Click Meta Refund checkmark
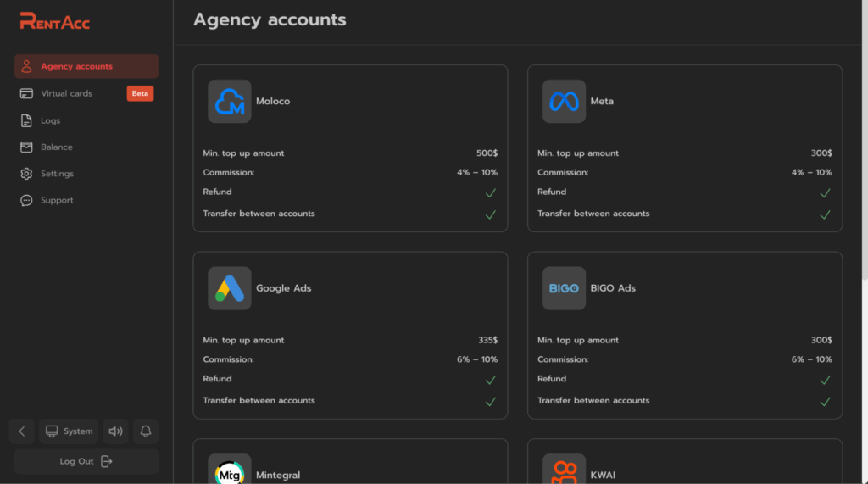Screen dimensions: 868x484 coord(825,192)
